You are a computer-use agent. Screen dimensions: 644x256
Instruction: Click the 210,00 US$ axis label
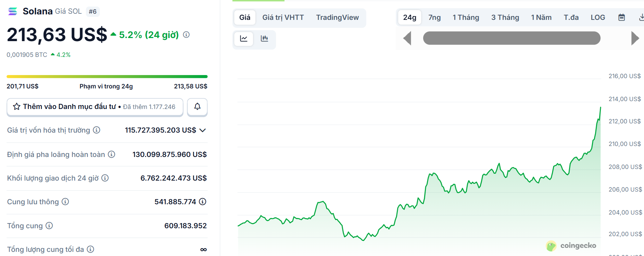[x=624, y=144]
